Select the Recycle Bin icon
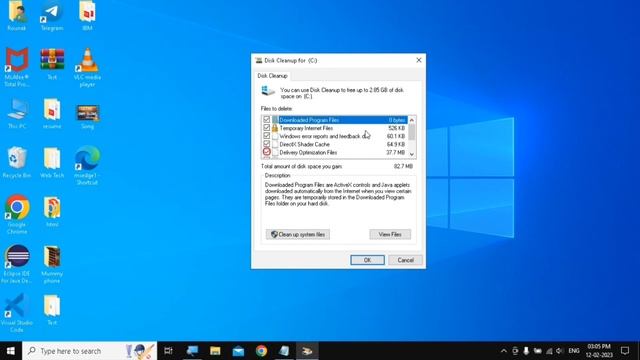The width and height of the screenshot is (640, 360). point(17,162)
